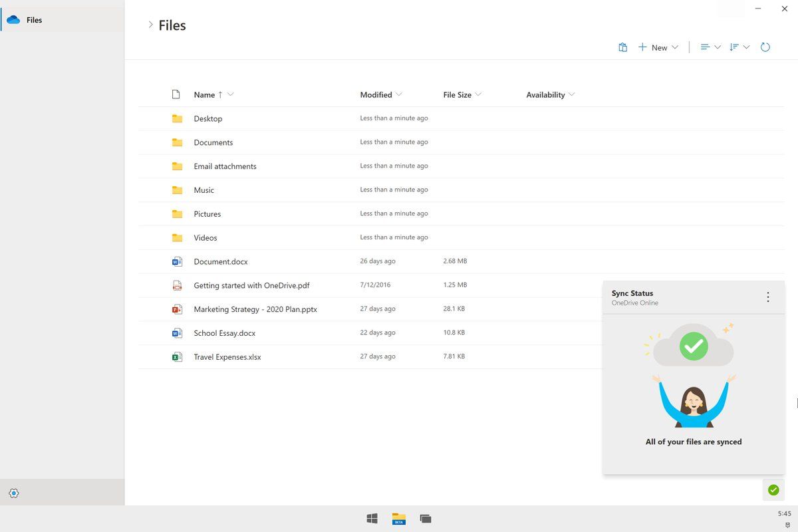This screenshot has height=532, width=798.
Task: Expand the view layout options dropdown
Action: [710, 47]
